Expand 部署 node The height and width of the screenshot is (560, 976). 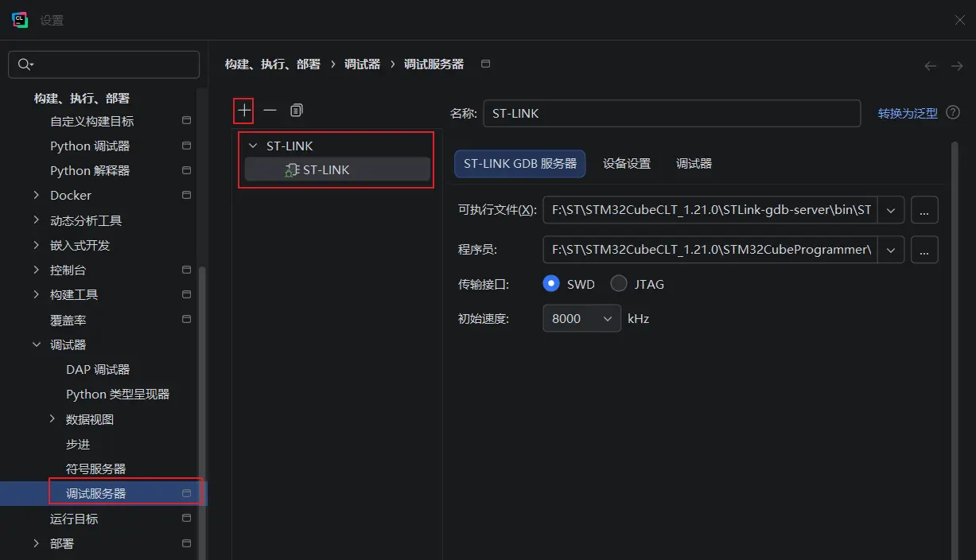pos(36,543)
